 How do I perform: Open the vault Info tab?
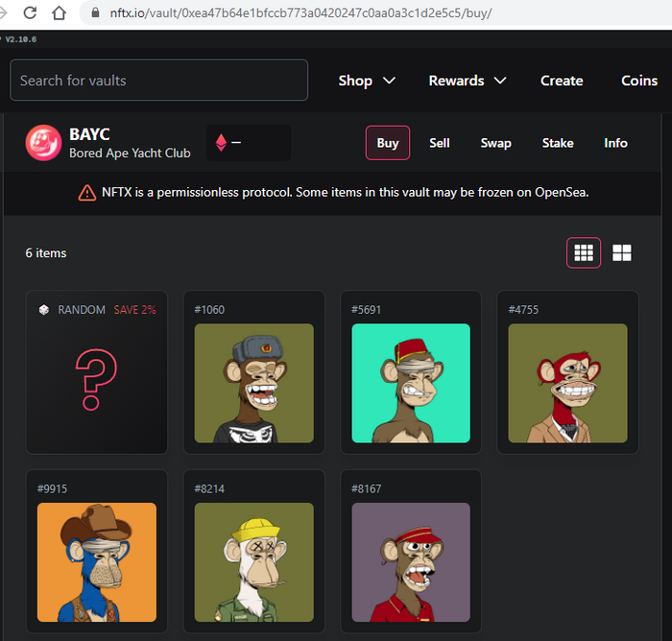(x=615, y=143)
